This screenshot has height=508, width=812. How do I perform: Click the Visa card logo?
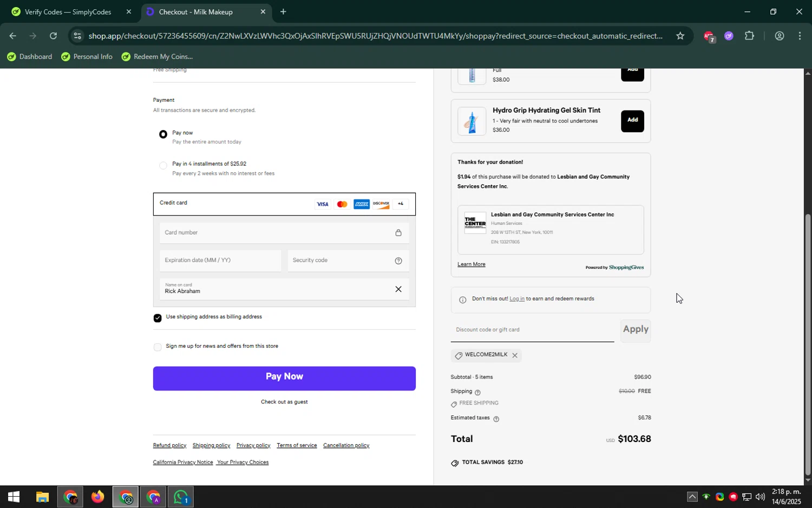tap(323, 204)
